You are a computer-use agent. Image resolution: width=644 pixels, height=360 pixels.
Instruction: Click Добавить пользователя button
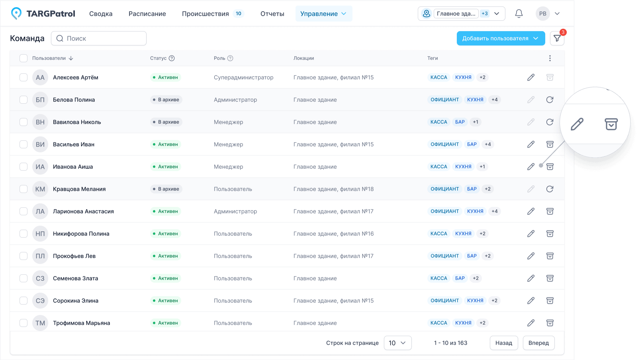point(500,38)
